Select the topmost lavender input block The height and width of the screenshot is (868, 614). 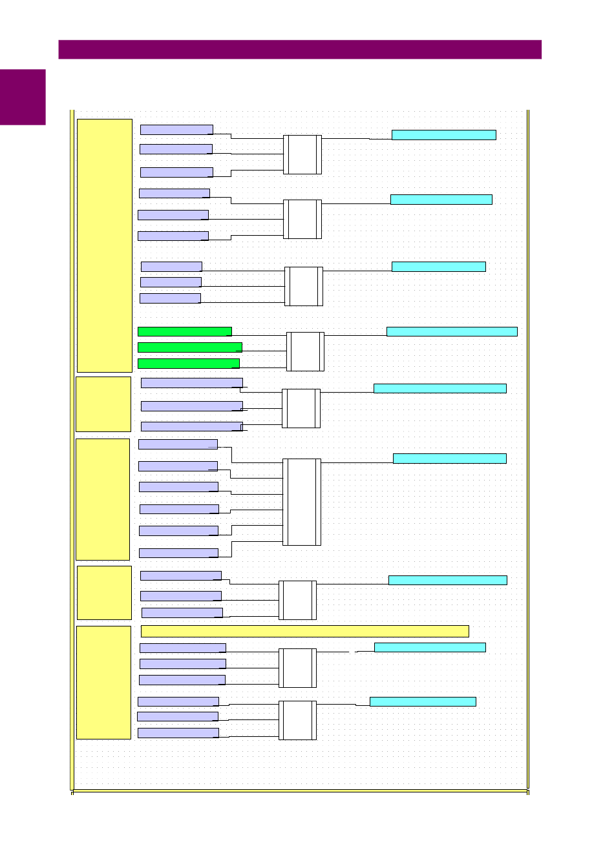tap(176, 130)
